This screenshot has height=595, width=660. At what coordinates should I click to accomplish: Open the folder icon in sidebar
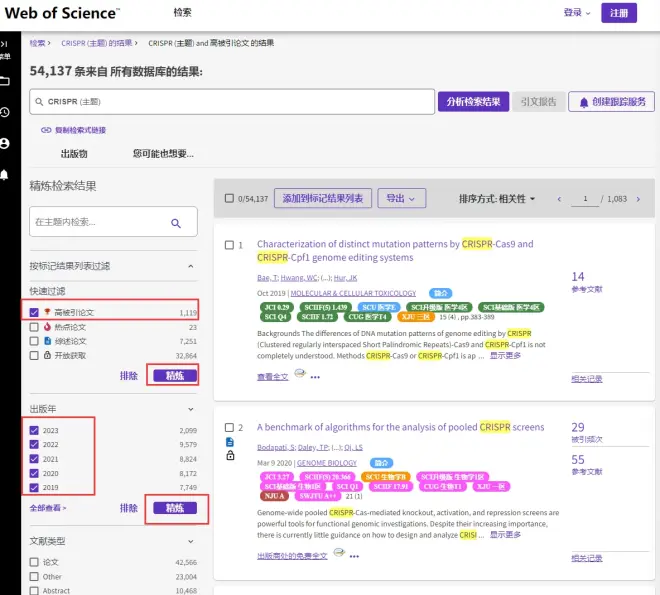pyautogui.click(x=4, y=81)
